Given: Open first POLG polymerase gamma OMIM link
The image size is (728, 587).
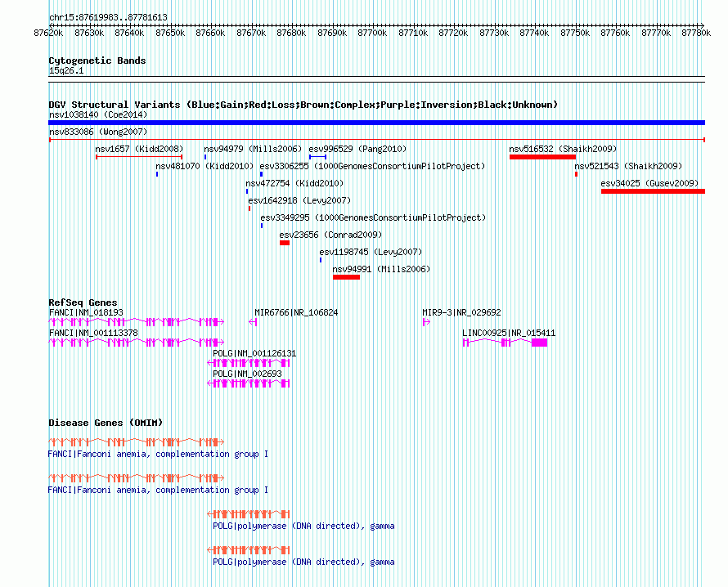Looking at the screenshot, I should point(303,527).
